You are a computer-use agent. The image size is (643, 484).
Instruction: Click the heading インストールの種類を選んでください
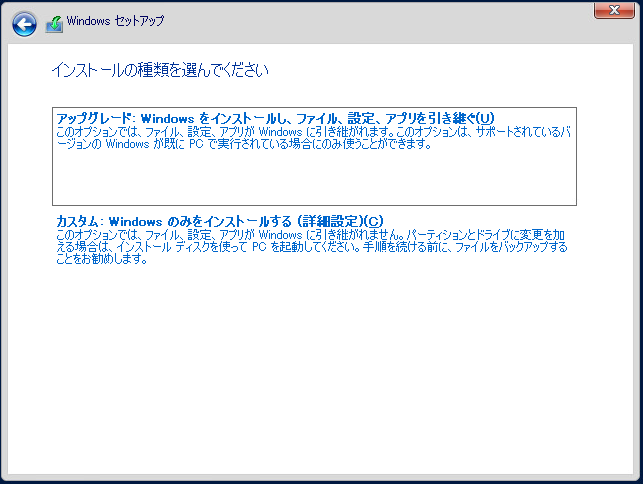pyautogui.click(x=160, y=70)
